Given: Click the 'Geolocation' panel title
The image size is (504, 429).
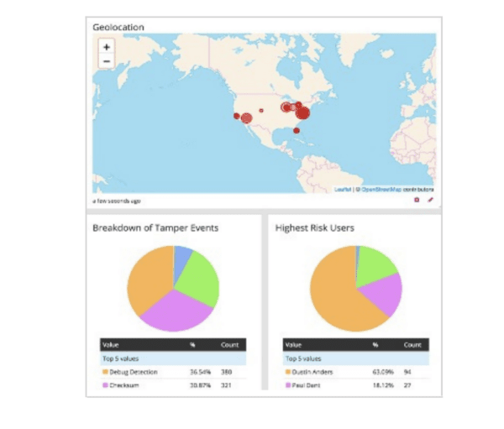Looking at the screenshot, I should [118, 28].
